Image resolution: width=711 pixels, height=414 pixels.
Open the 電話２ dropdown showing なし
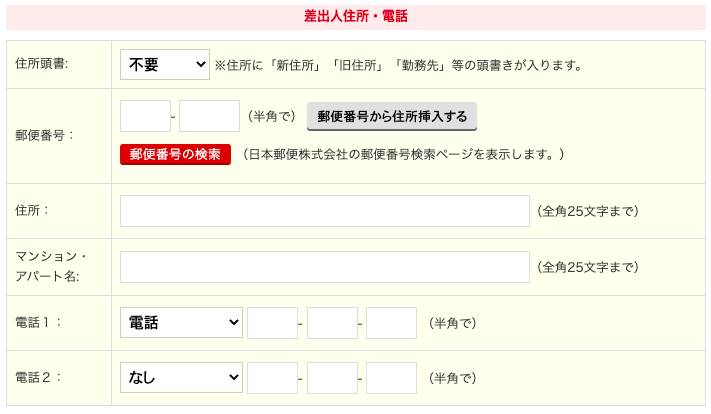[x=181, y=378]
